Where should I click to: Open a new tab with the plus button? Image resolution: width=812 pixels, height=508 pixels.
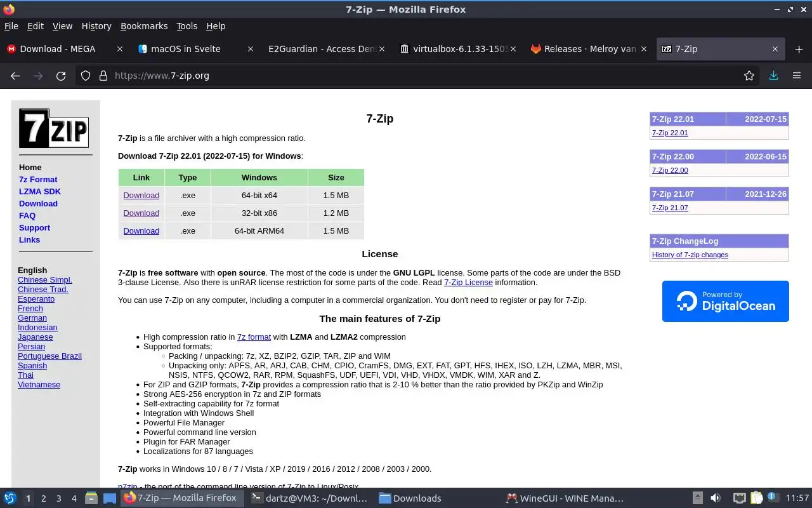coord(799,49)
